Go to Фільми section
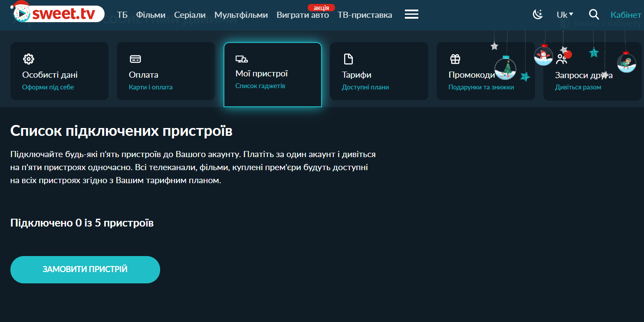The height and width of the screenshot is (322, 644). pos(151,15)
